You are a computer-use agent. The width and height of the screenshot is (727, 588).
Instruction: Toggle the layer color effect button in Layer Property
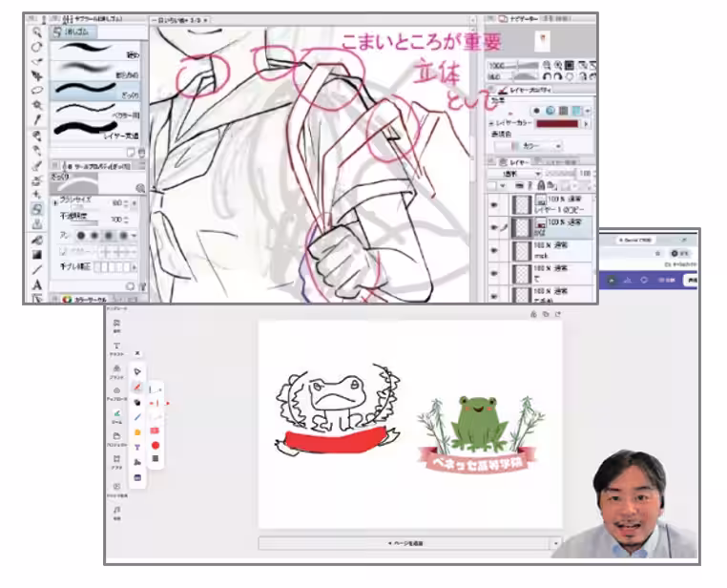click(577, 111)
